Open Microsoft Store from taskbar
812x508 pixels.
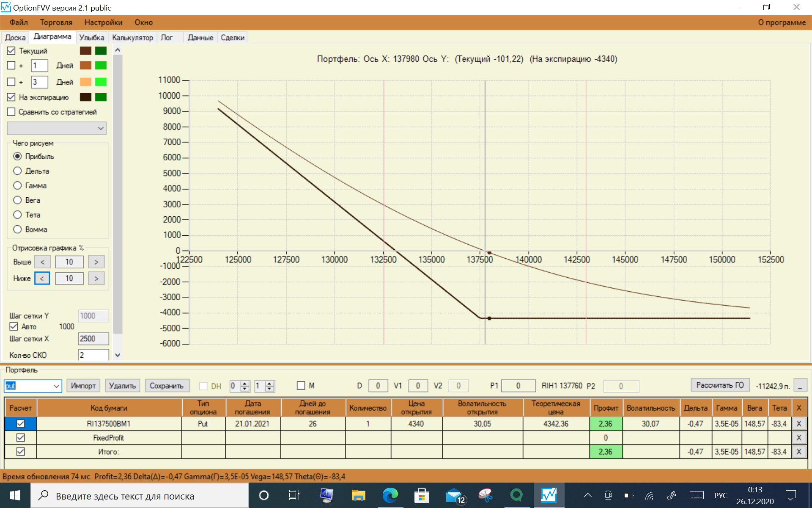pos(422,495)
